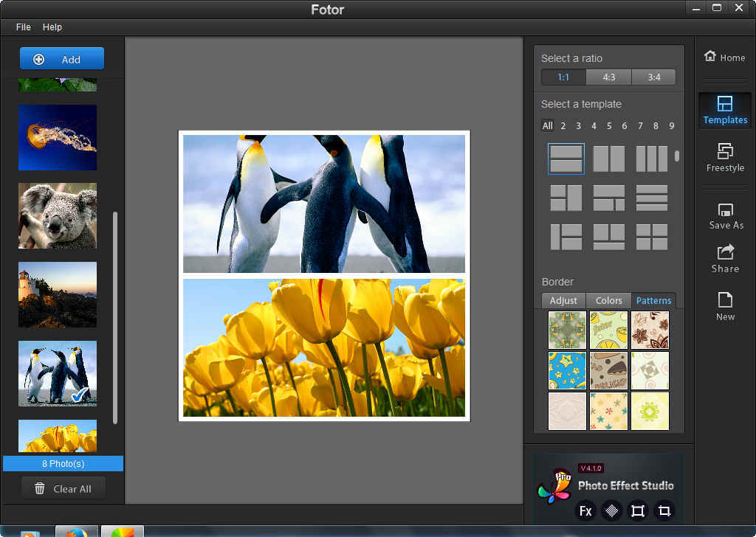Image resolution: width=756 pixels, height=537 pixels.
Task: Click the Fotor taskbar icon
Action: coord(123,531)
